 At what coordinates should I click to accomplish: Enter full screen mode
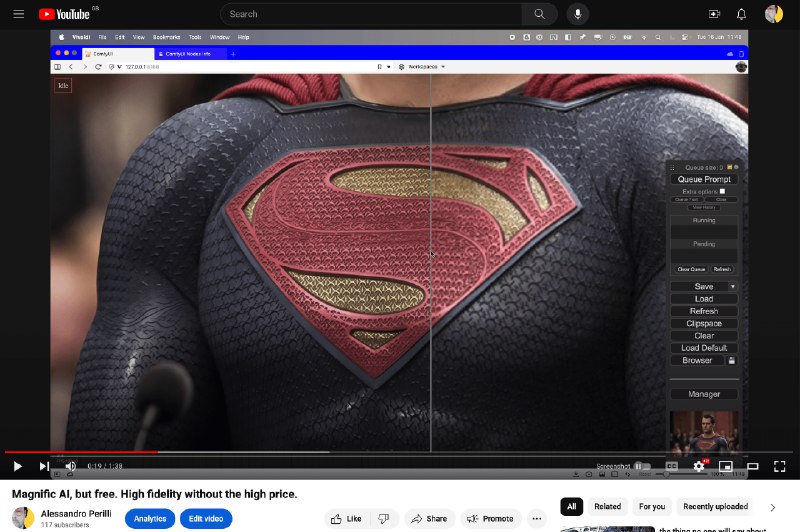[x=780, y=466]
